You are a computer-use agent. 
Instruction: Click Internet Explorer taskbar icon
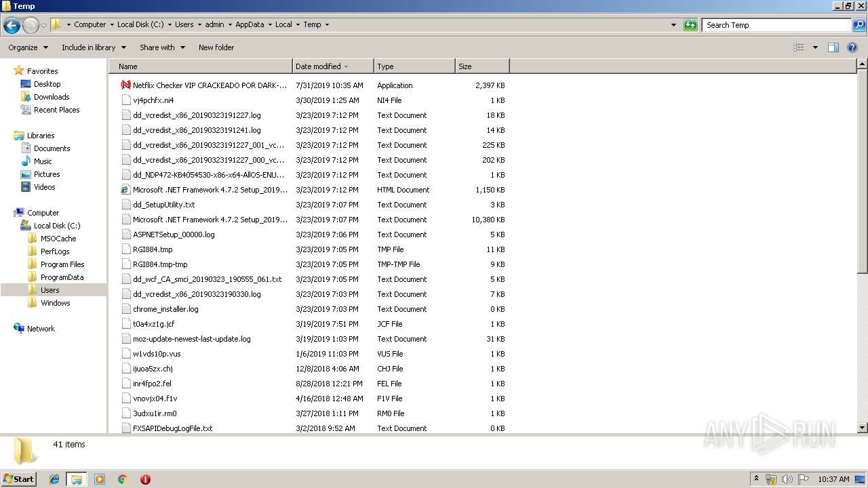tap(54, 479)
